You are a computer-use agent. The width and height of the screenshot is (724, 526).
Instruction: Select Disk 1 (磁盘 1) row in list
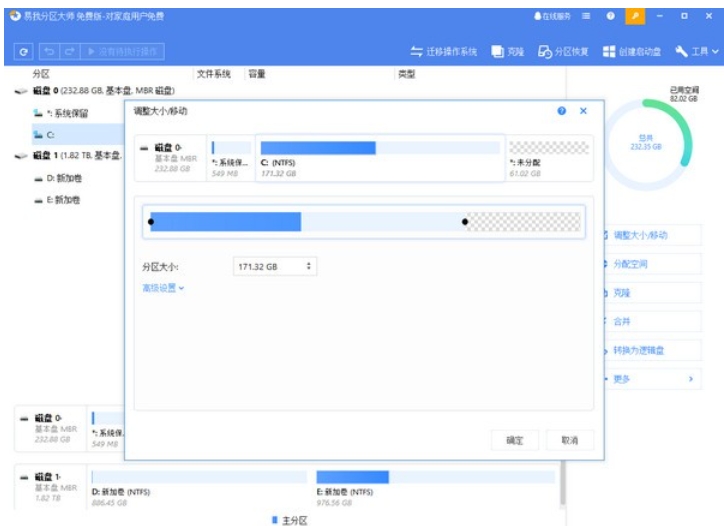point(68,156)
